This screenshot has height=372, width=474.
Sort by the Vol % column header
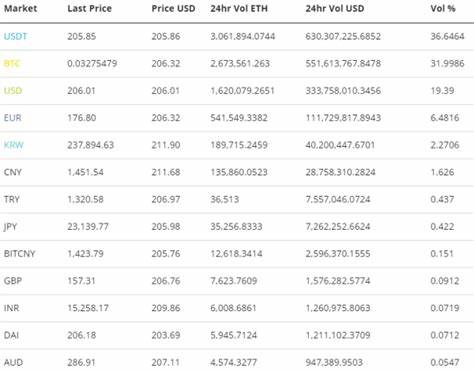(443, 8)
